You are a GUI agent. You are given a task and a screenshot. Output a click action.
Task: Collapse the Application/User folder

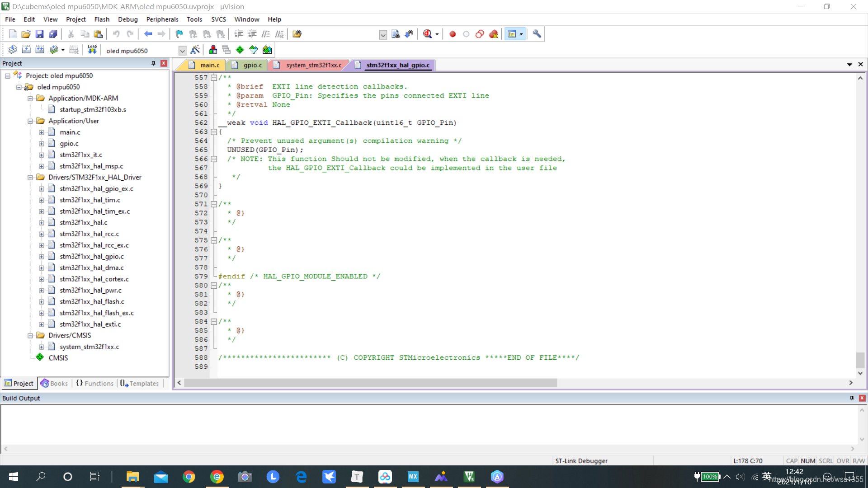[30, 121]
